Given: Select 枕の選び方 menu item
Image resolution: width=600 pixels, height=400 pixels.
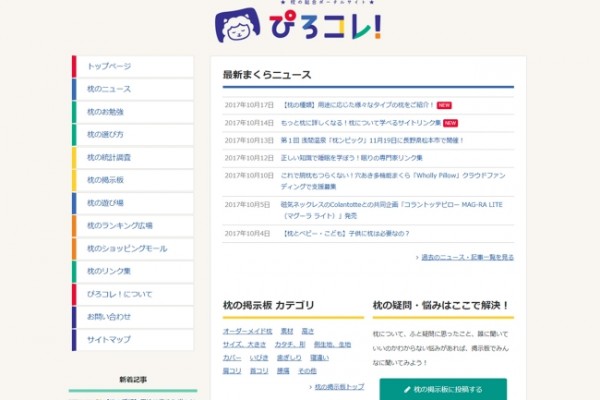Looking at the screenshot, I should point(133,135).
